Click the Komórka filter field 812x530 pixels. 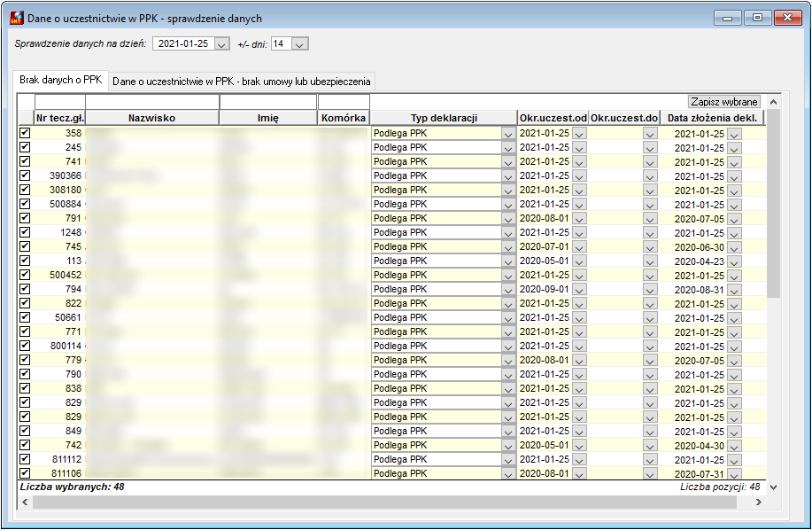[x=344, y=102]
